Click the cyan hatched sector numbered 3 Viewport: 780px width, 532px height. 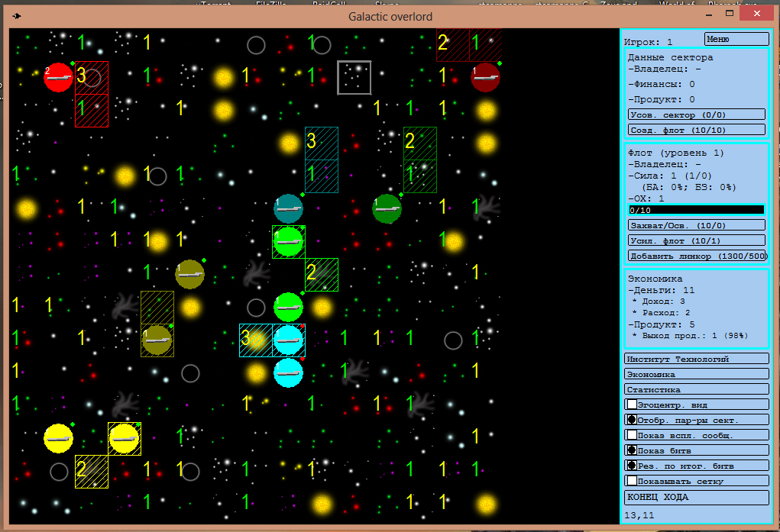[x=256, y=340]
